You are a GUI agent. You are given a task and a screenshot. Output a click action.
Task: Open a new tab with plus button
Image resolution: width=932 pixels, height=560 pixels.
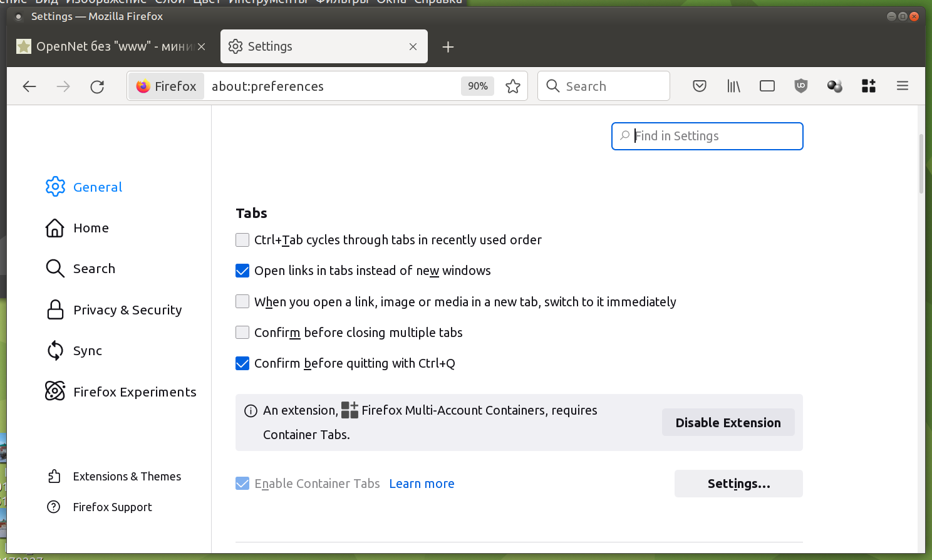448,47
